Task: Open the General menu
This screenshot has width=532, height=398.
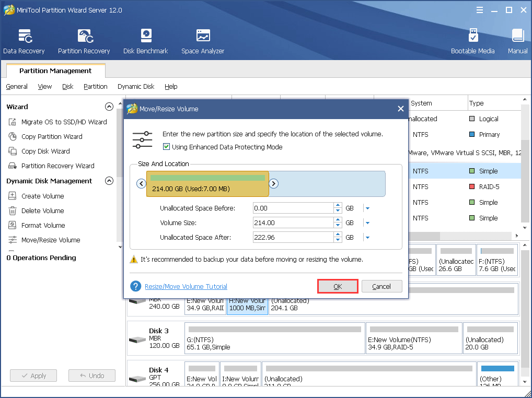Action: coord(17,87)
